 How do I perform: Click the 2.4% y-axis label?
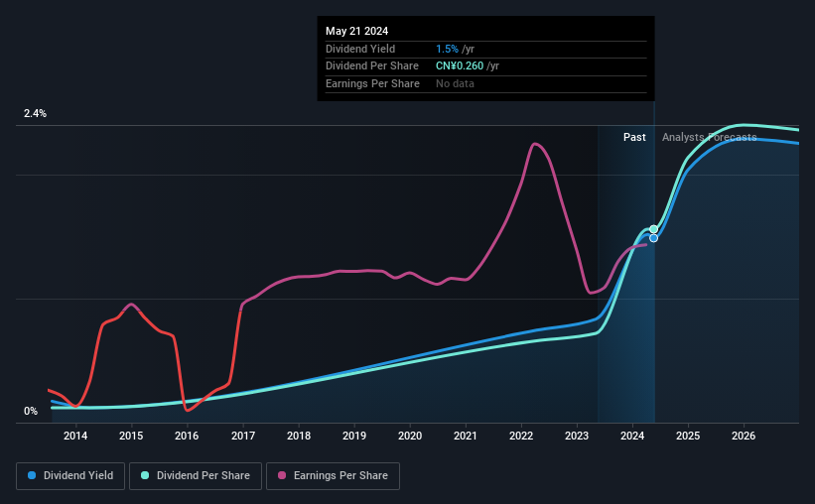coord(35,113)
